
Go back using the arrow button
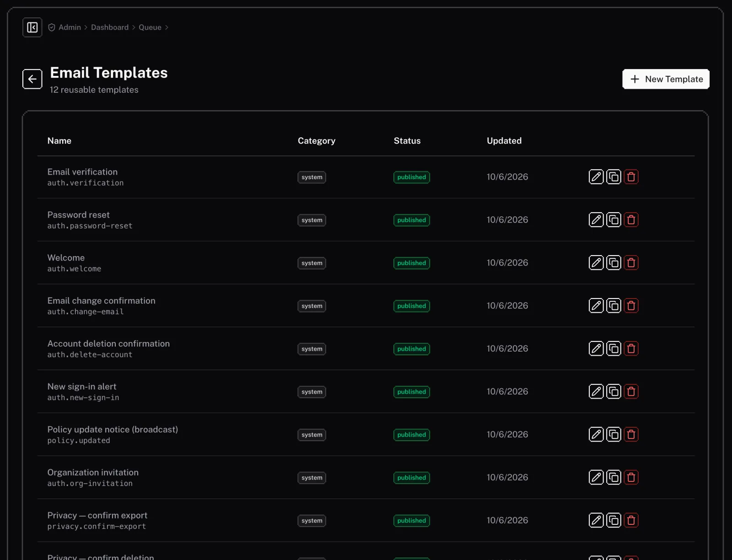[32, 79]
